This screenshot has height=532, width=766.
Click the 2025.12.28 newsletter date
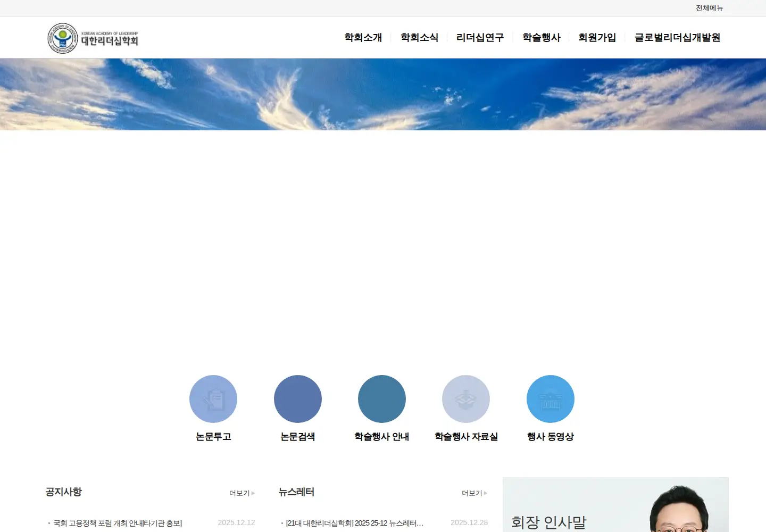tap(469, 523)
